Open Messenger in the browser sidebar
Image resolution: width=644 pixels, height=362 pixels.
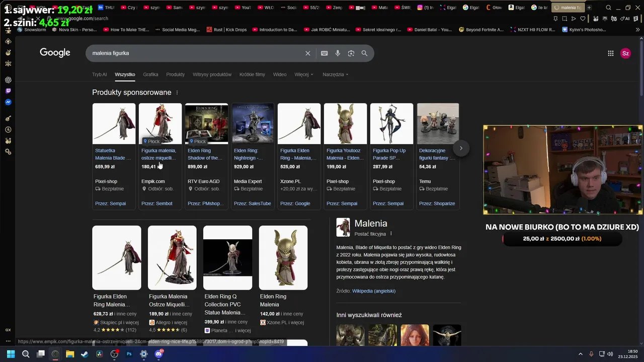(x=8, y=102)
